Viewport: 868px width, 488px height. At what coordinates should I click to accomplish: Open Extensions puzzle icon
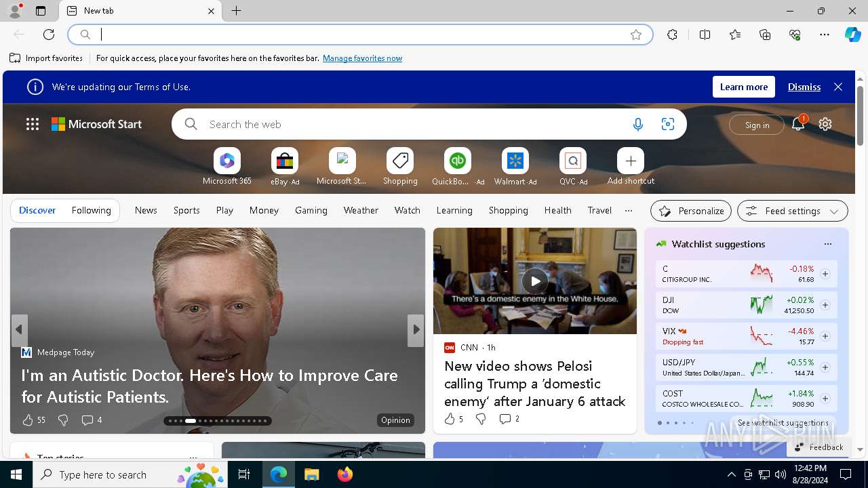click(672, 35)
